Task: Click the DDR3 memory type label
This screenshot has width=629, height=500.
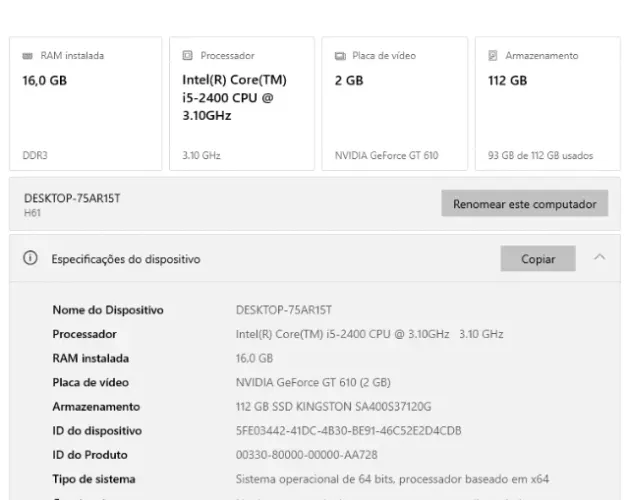Action: [x=35, y=155]
